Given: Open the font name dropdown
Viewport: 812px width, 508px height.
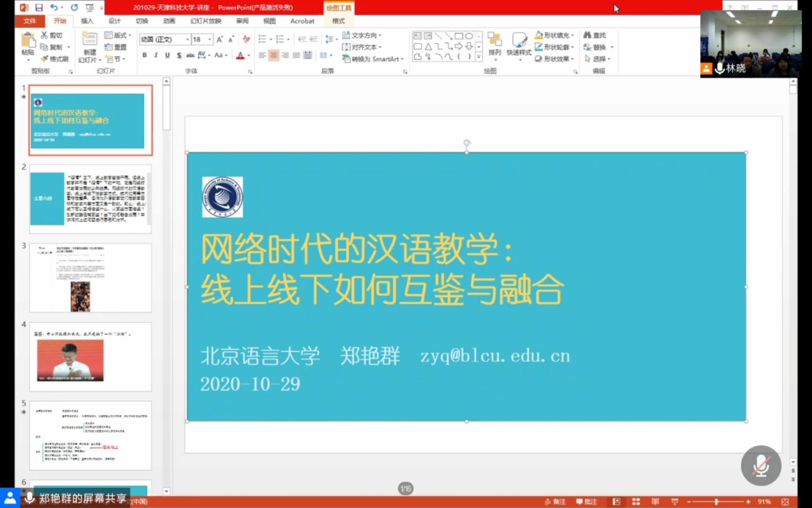Looking at the screenshot, I should (x=187, y=40).
